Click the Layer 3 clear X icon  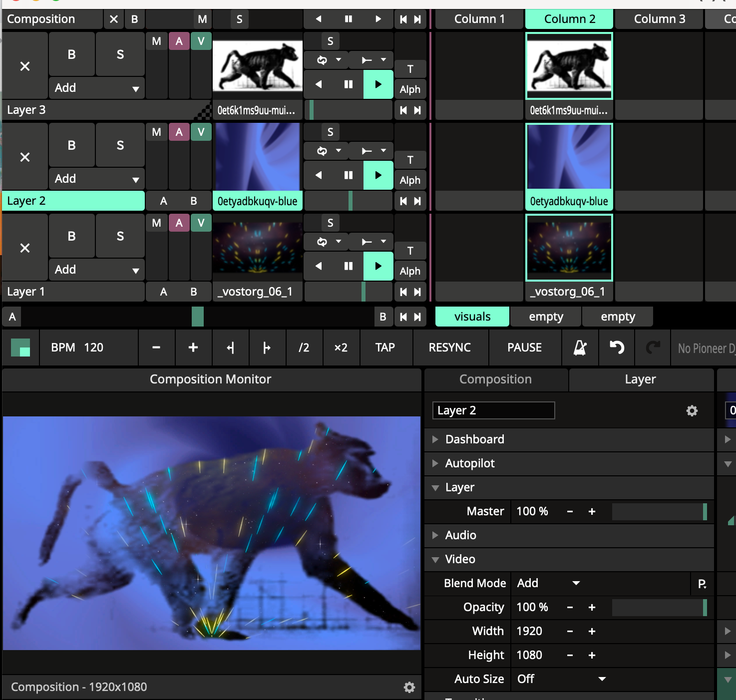coord(25,66)
